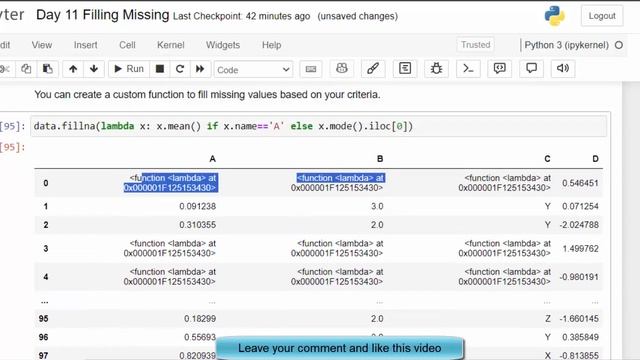Click value -0.980191 in row 4
Viewport: 640px width, 360px height.
click(x=579, y=277)
